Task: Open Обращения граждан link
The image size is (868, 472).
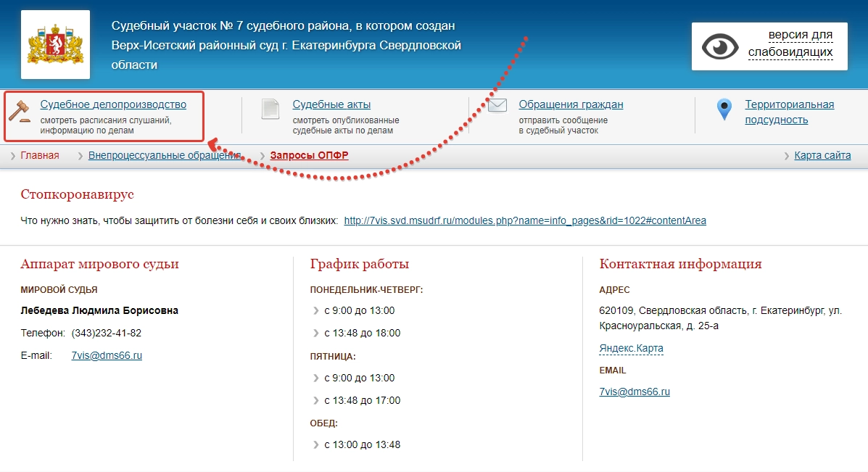Action: (571, 104)
